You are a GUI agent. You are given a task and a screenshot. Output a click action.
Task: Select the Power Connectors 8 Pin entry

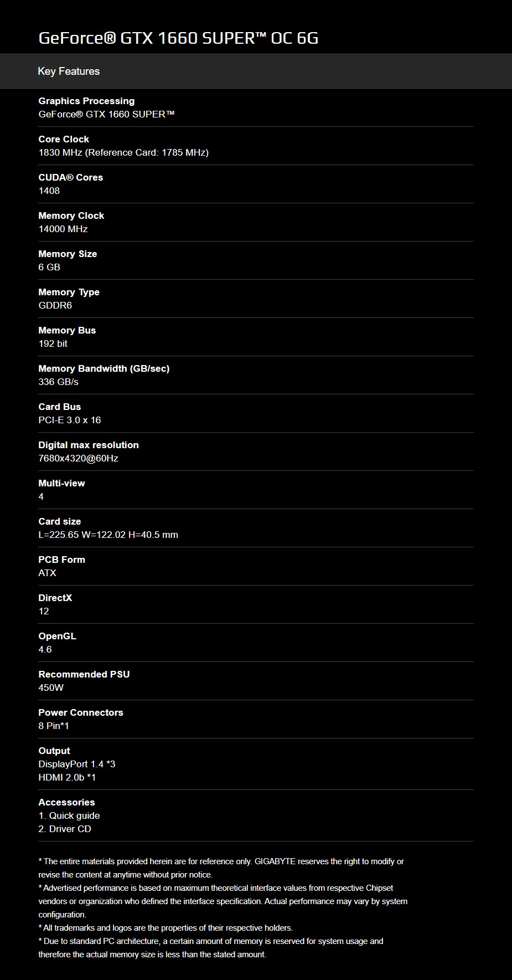click(256, 719)
